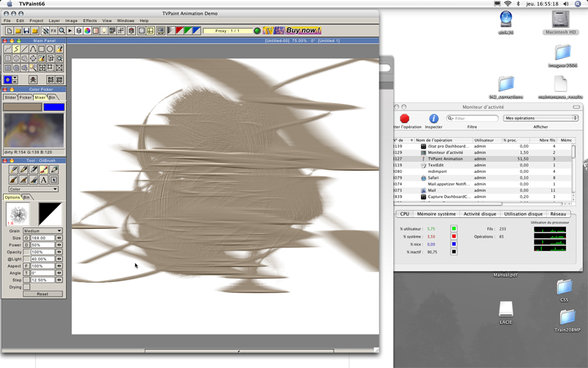Click the skull kill-brush icon in Main Panel
Viewport: 588px width, 368px height.
33,79
